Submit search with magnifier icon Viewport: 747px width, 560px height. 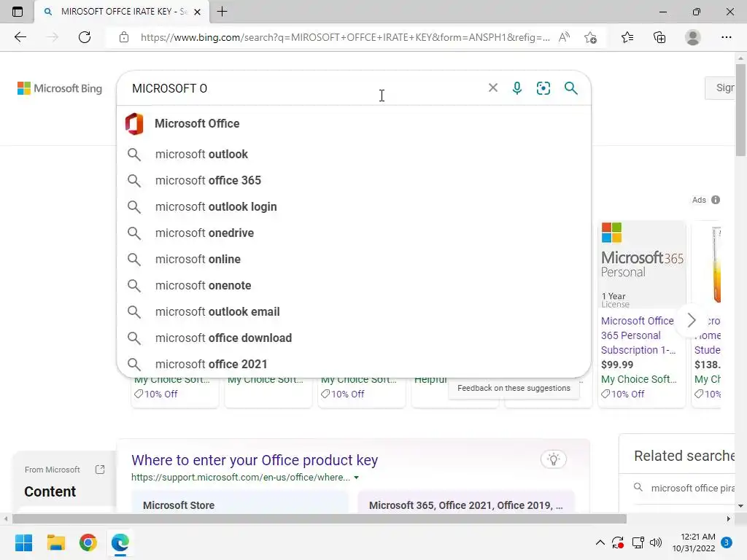[x=570, y=87]
